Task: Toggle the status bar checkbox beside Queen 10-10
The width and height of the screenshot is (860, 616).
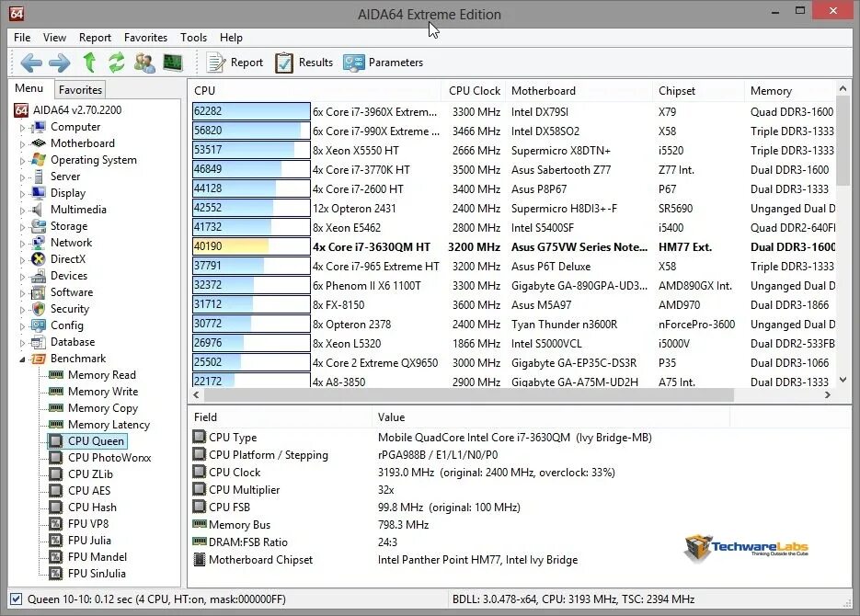Action: [x=16, y=599]
